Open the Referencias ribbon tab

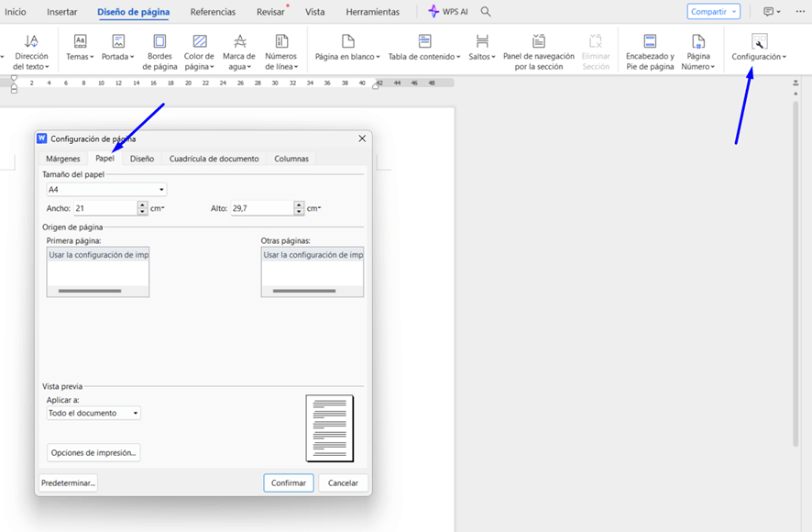(213, 12)
